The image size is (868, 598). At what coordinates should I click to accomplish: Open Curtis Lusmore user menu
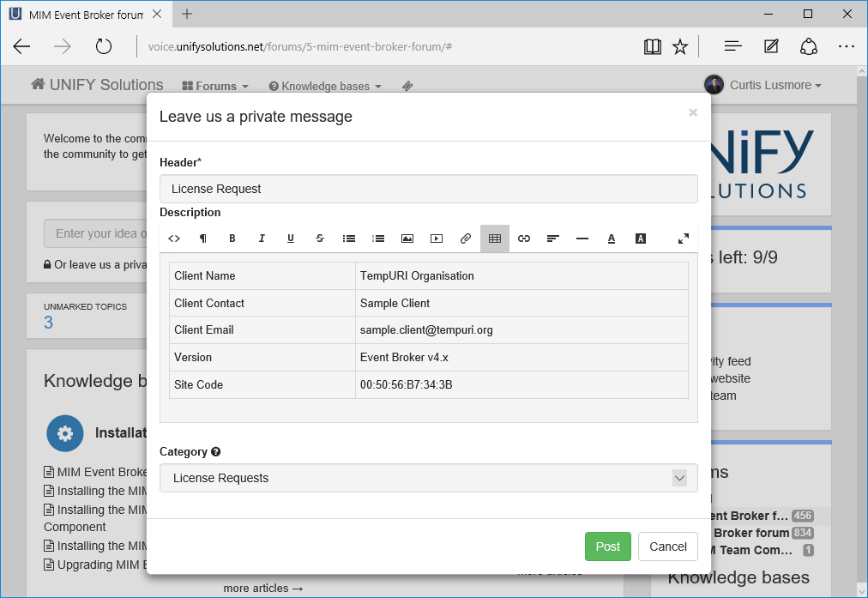763,85
